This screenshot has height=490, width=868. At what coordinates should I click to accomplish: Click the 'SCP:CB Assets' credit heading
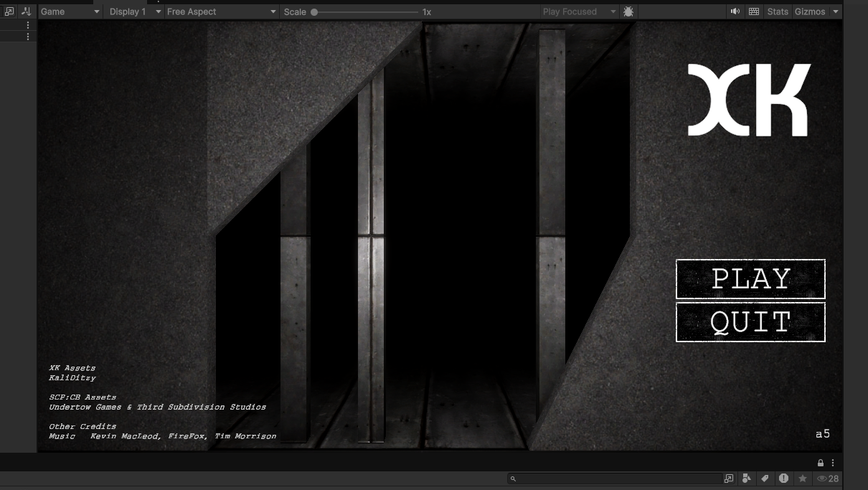82,397
